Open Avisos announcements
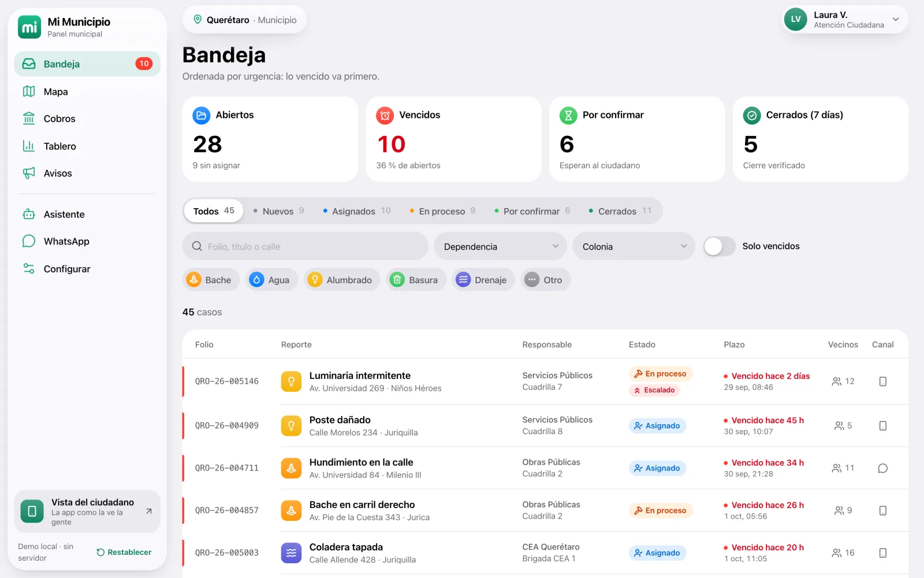 [x=87, y=173]
